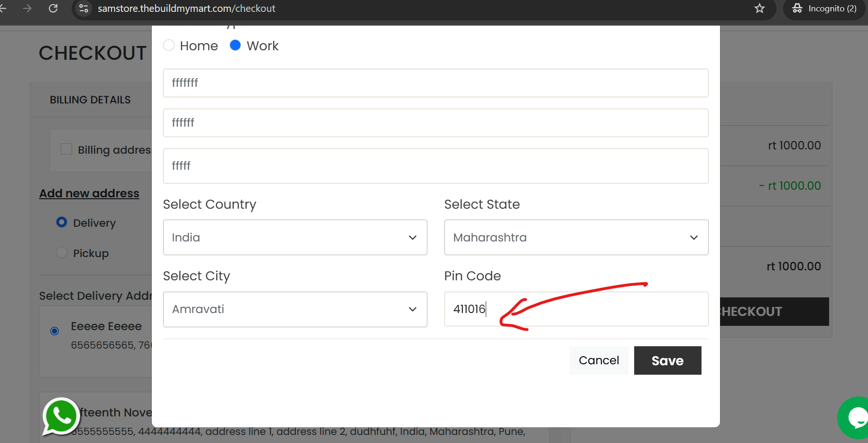868x443 pixels.
Task: Tick the Billing address checkbox
Action: pos(66,149)
